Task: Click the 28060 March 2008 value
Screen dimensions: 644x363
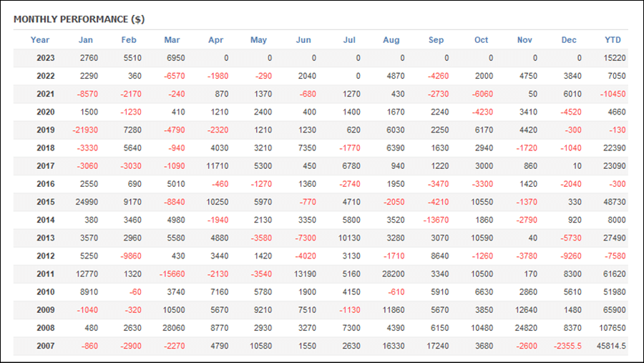Action: tap(174, 328)
